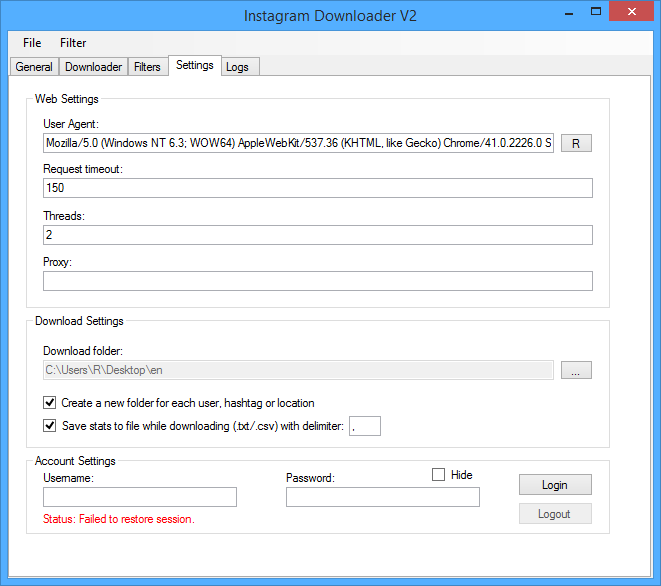Click the User Agent text field
661x586 pixels.
(x=298, y=143)
